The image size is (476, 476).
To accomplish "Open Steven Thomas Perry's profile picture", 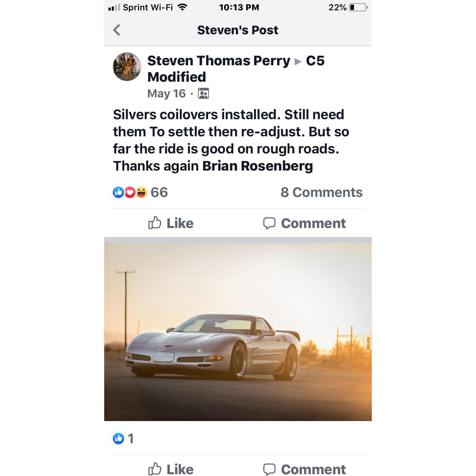I will pyautogui.click(x=127, y=67).
